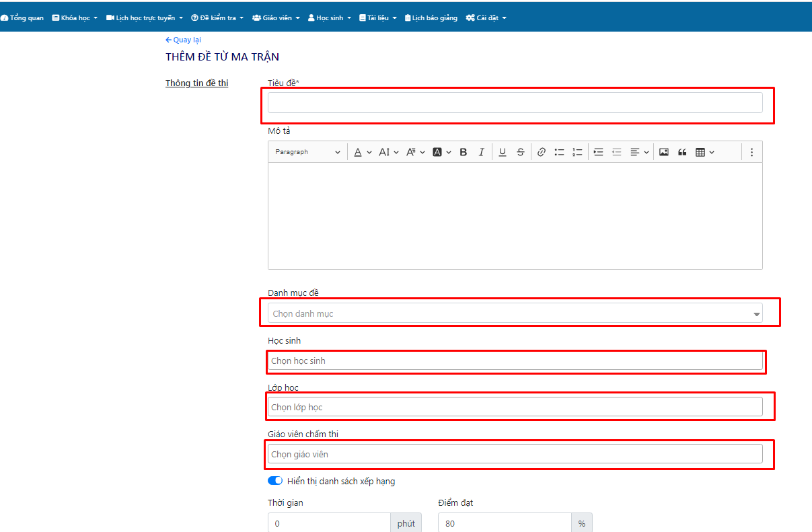Click the Điểm đạt percent input
This screenshot has height=532, width=812.
(505, 523)
